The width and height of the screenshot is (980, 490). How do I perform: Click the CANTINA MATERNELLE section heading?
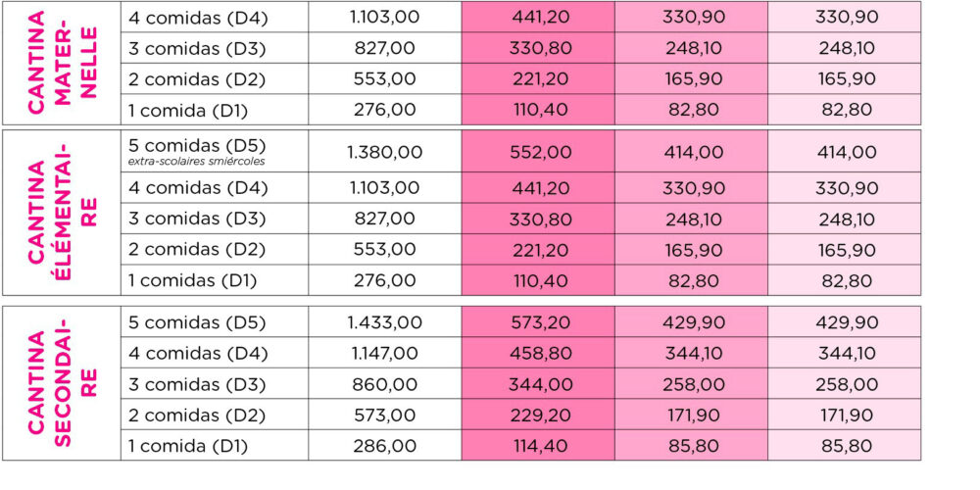(x=64, y=61)
